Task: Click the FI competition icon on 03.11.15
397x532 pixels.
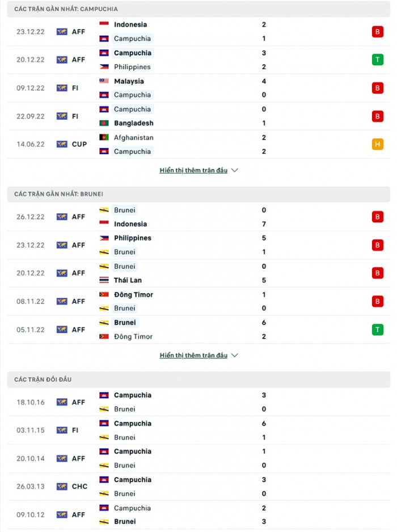Action: coord(62,430)
